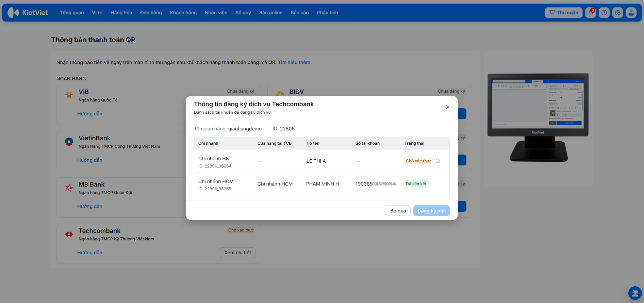The width and height of the screenshot is (644, 303).
Task: Open the Khách hàng menu
Action: 183,13
